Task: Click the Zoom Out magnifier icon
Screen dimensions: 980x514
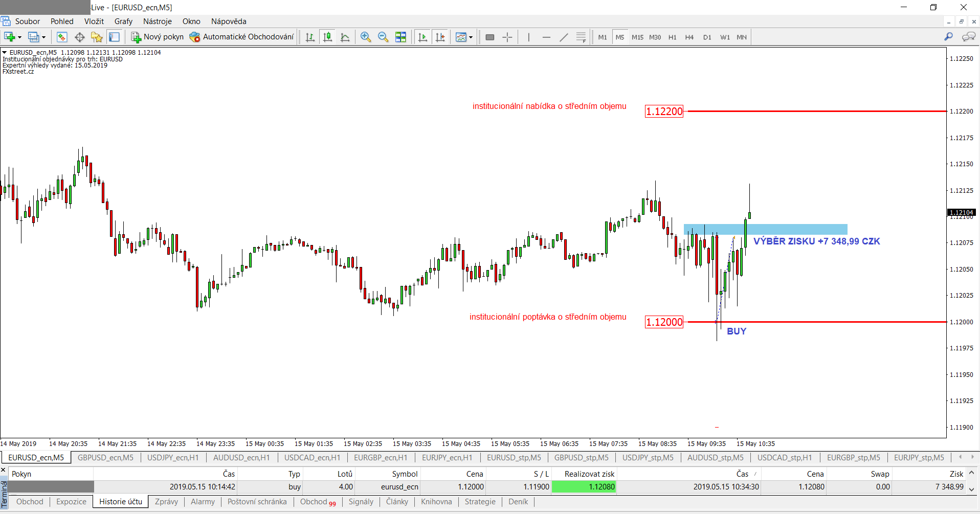Action: (x=383, y=37)
